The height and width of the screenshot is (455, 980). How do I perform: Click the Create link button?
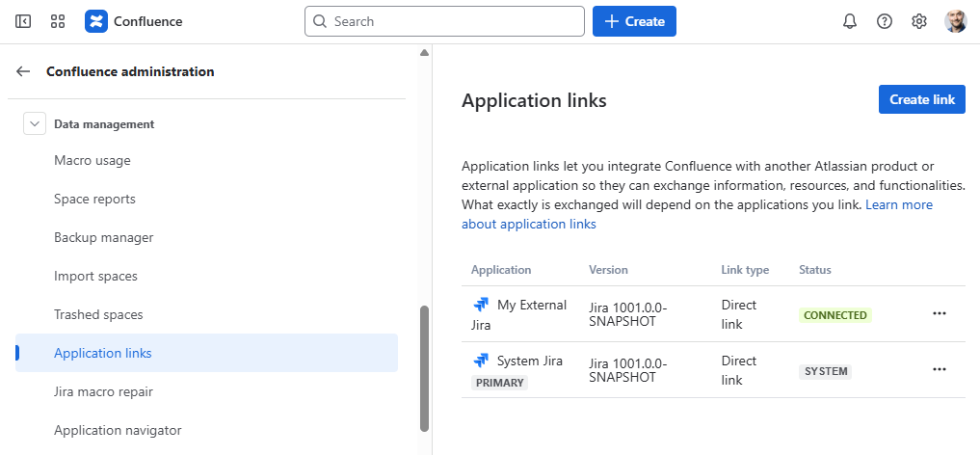pos(921,99)
